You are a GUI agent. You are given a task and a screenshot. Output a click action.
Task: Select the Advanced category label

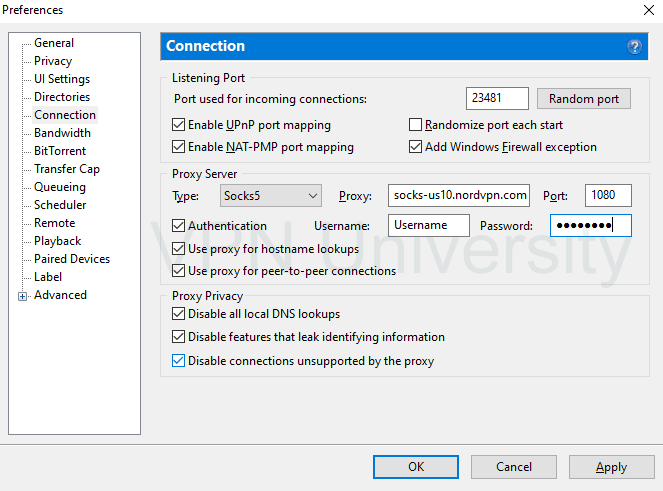click(x=60, y=295)
